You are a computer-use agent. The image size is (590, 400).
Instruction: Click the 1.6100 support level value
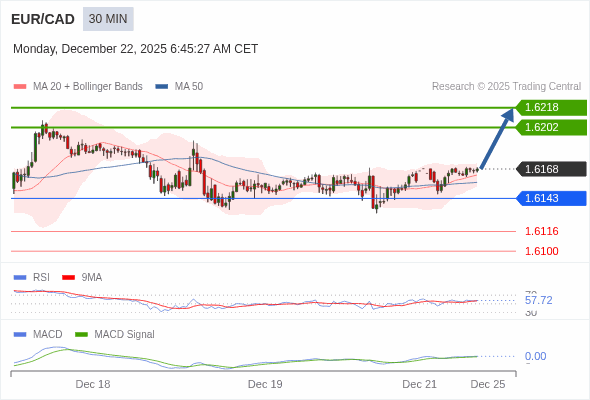pyautogui.click(x=541, y=251)
